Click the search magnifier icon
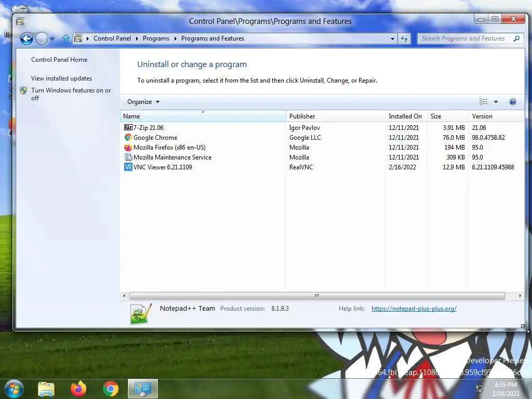This screenshot has height=399, width=532. pyautogui.click(x=516, y=38)
